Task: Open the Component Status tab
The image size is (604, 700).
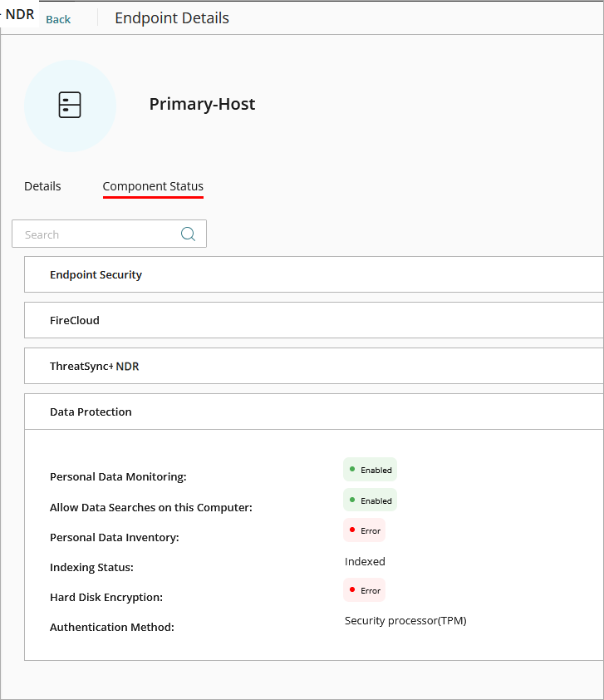Action: coord(153,186)
